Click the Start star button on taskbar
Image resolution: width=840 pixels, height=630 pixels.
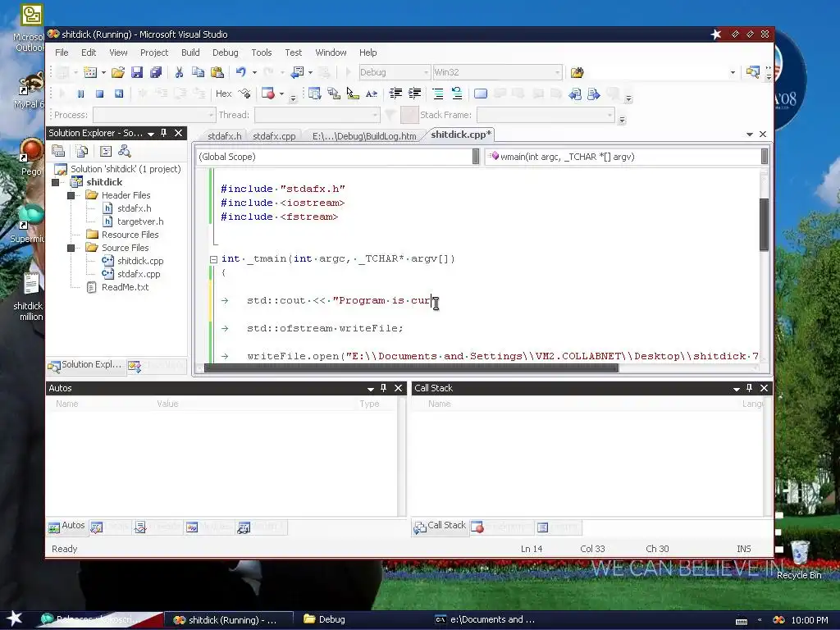[13, 619]
